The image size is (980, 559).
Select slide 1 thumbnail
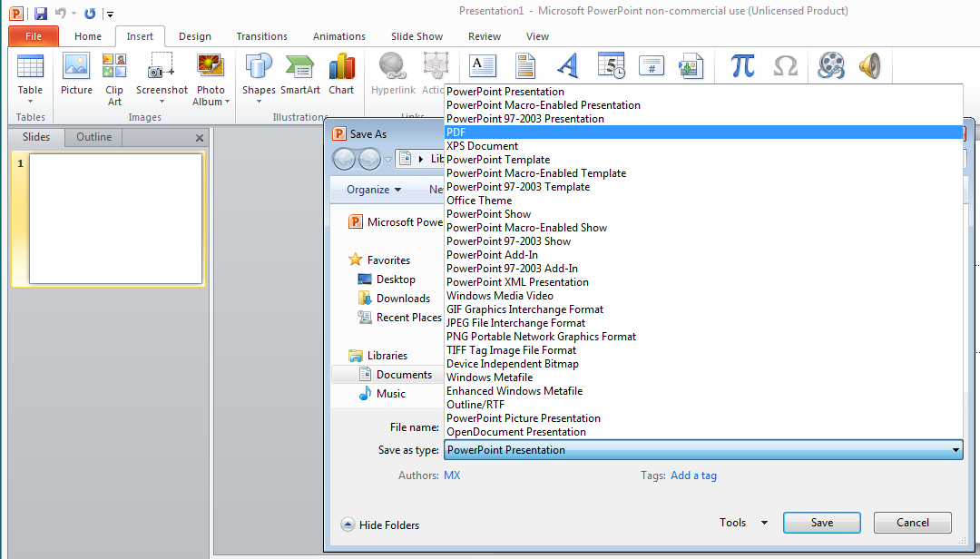pos(115,219)
